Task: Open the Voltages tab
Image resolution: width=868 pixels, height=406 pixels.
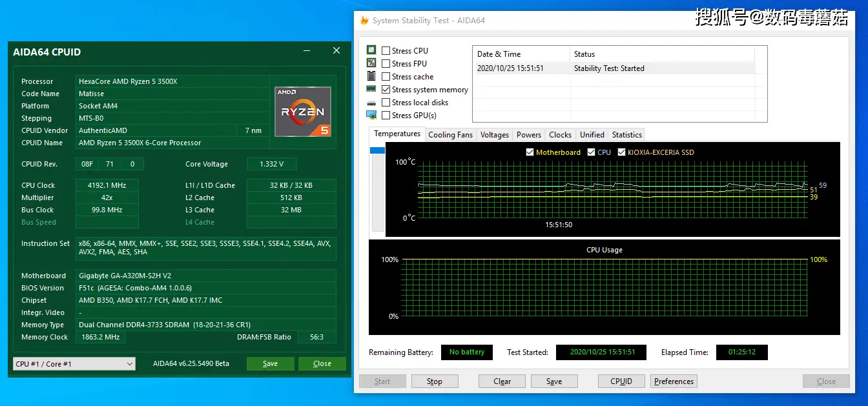Action: 495,135
